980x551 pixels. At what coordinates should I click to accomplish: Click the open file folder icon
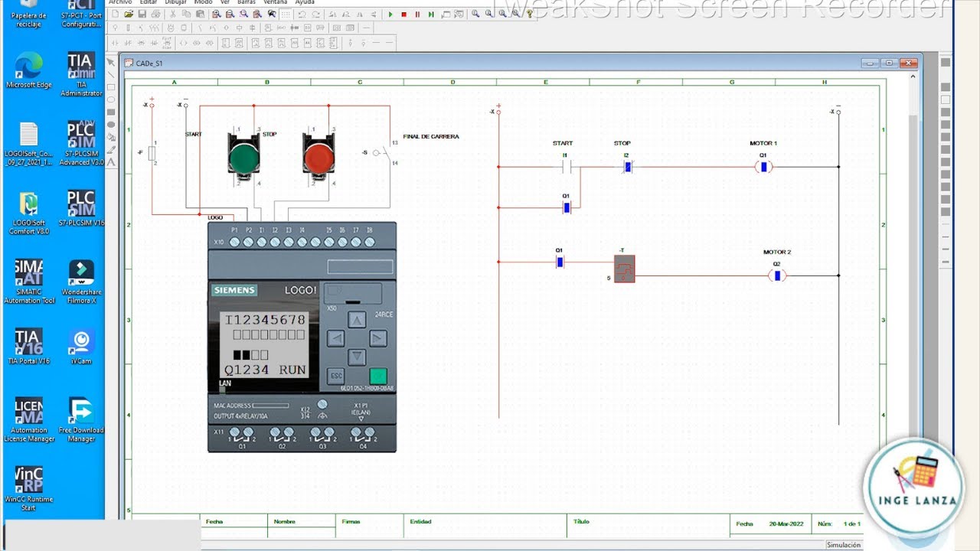coord(129,15)
